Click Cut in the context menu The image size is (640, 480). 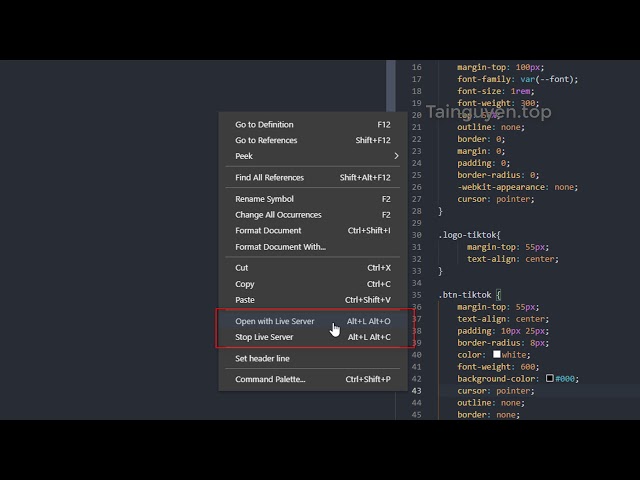tap(313, 268)
